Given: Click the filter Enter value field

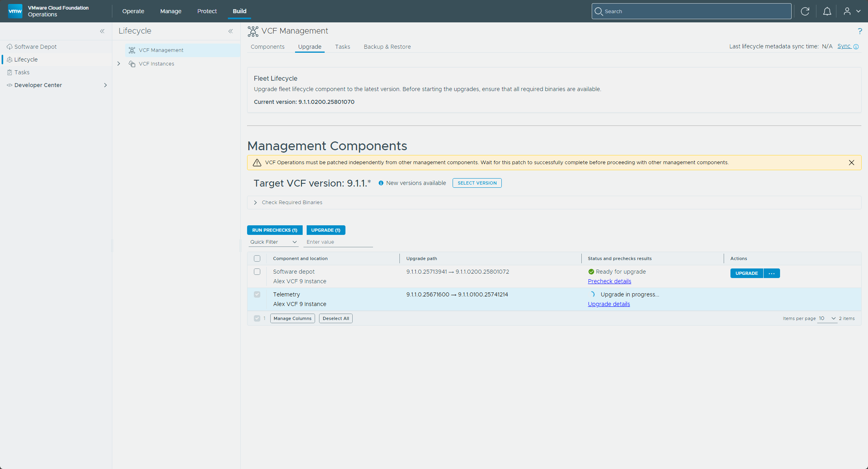Looking at the screenshot, I should pos(338,242).
